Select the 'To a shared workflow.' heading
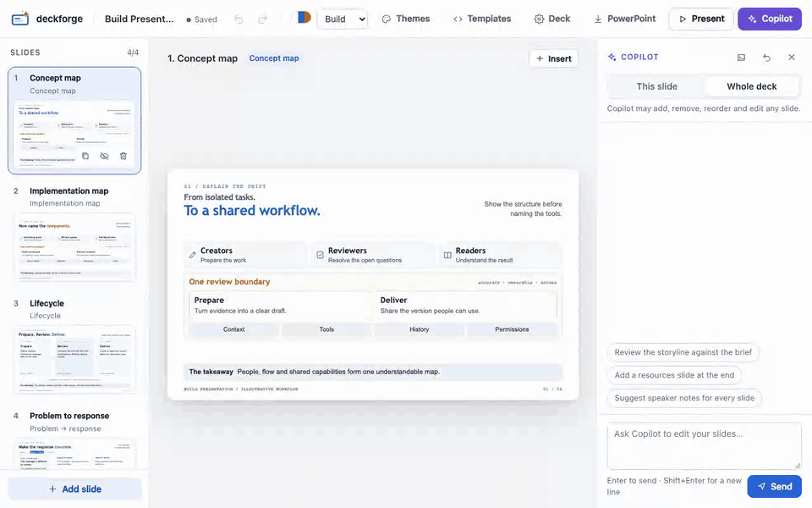The width and height of the screenshot is (812, 508). coord(252,211)
